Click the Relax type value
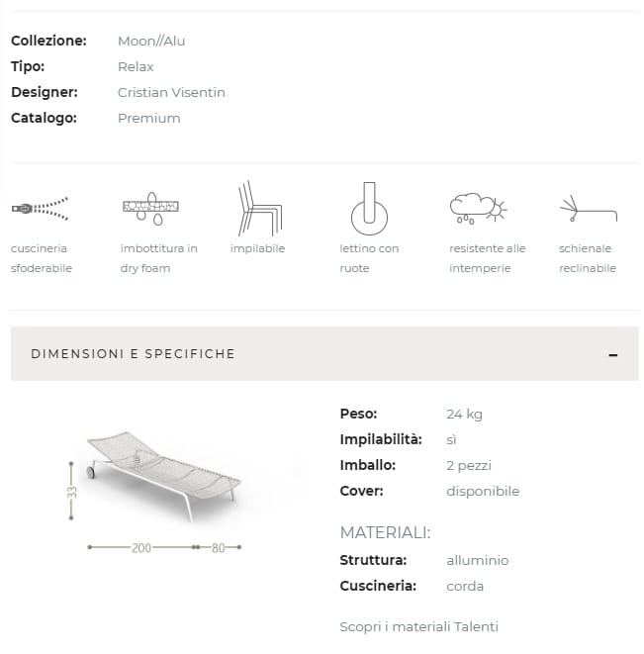This screenshot has width=644, height=654. click(x=136, y=66)
